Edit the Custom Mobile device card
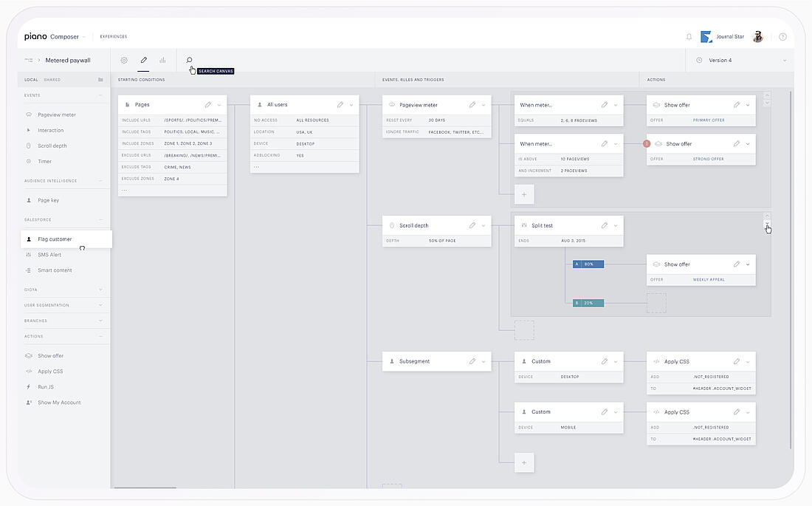 point(605,411)
